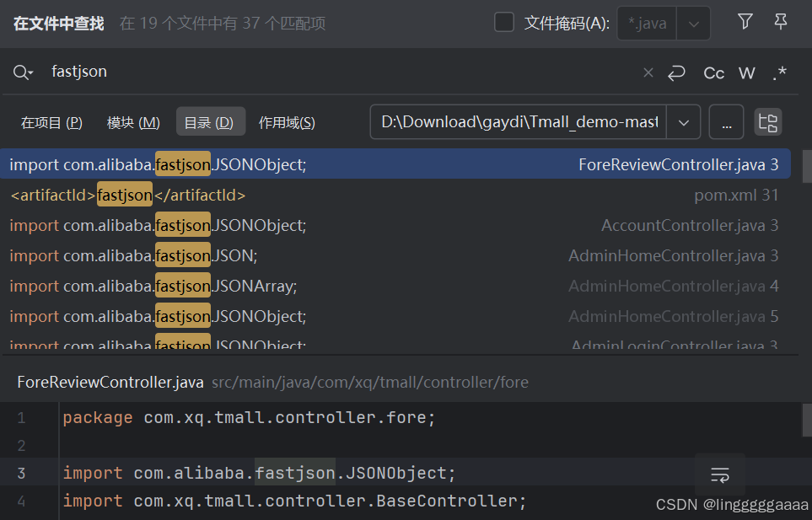Open search history magnifier icon

coord(23,72)
